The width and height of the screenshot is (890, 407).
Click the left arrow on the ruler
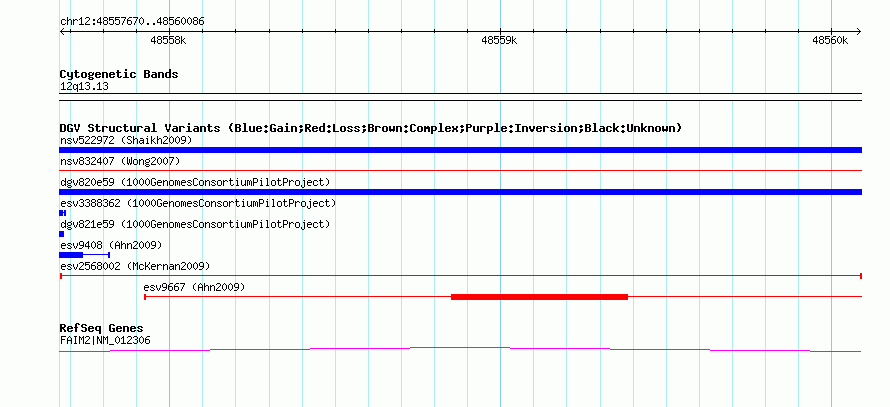tap(63, 31)
